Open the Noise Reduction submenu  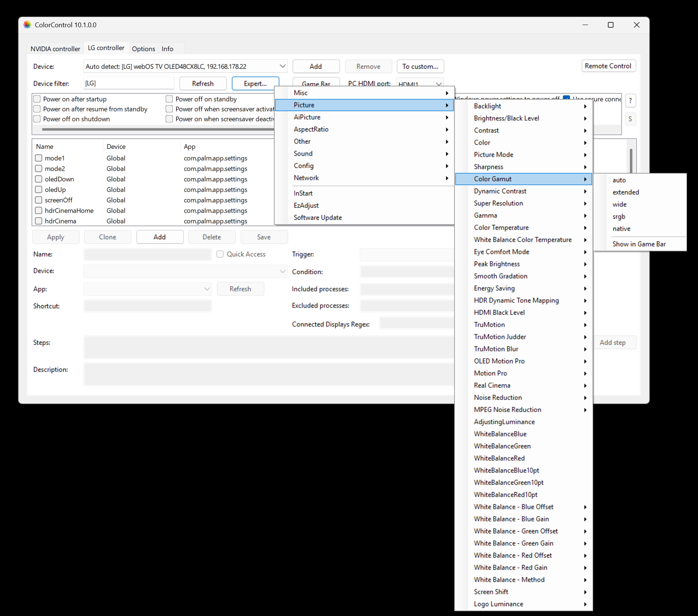click(x=524, y=397)
